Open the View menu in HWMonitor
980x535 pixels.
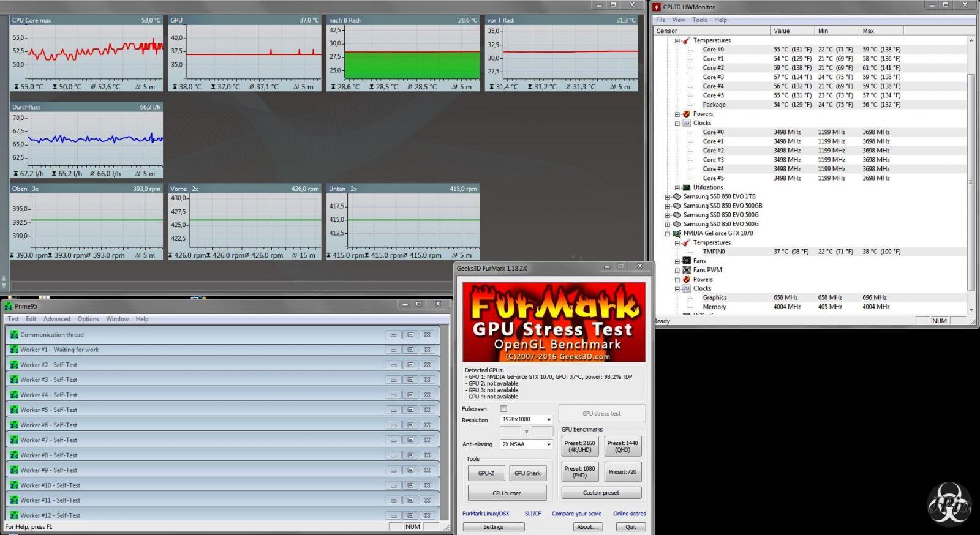pos(679,20)
